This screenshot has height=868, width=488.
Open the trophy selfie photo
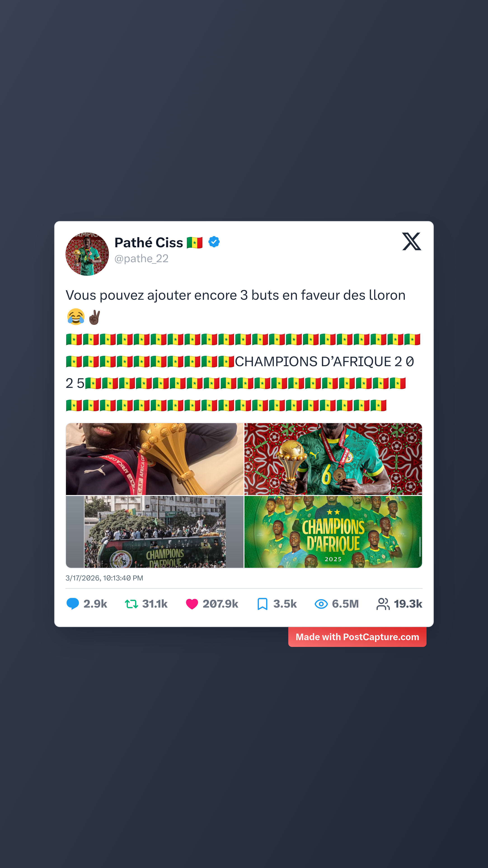click(x=155, y=459)
